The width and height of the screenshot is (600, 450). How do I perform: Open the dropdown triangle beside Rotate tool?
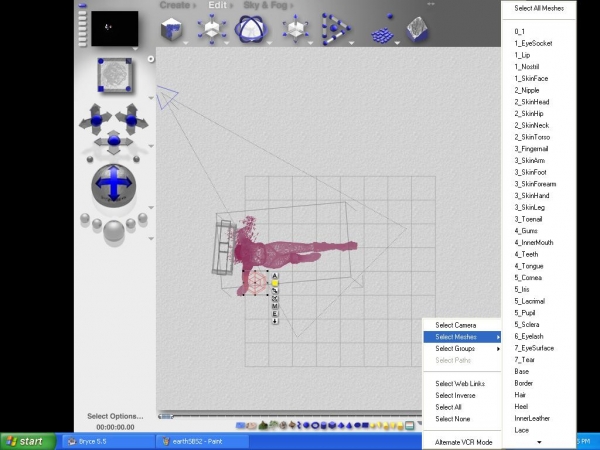click(269, 43)
